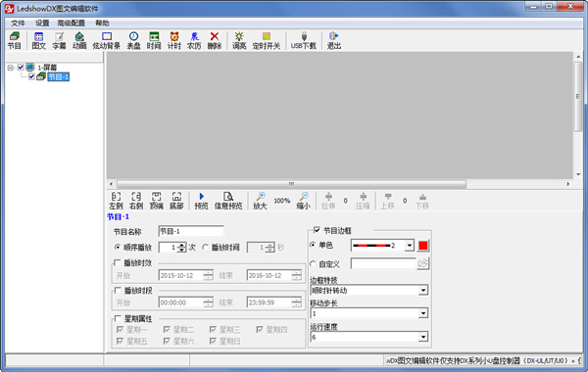Start the 预览 preview playback

tap(201, 201)
